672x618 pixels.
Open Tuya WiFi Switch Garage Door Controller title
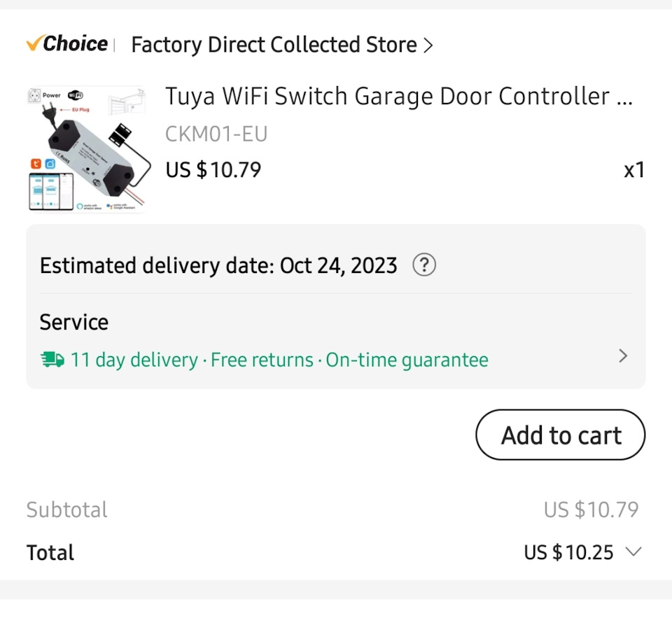coord(398,97)
